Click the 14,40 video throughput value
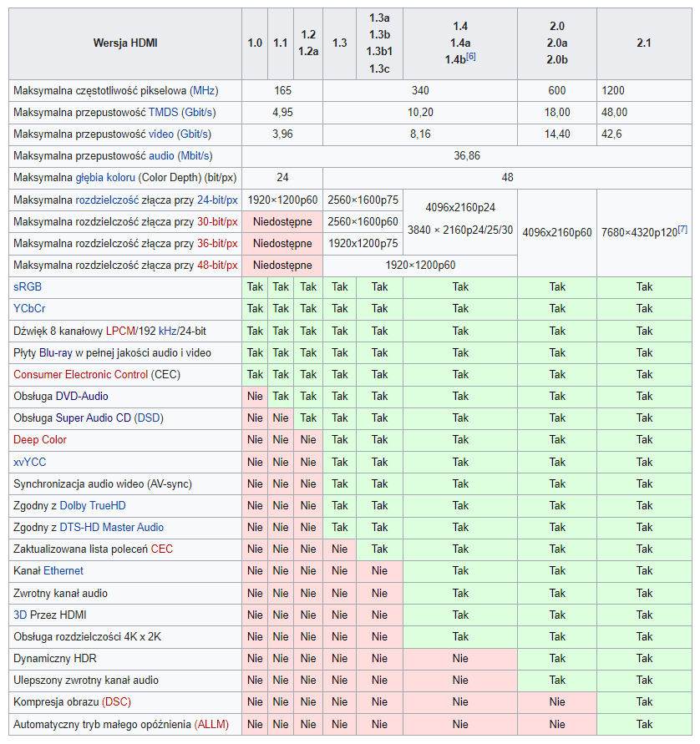The height and width of the screenshot is (744, 700). [x=557, y=134]
